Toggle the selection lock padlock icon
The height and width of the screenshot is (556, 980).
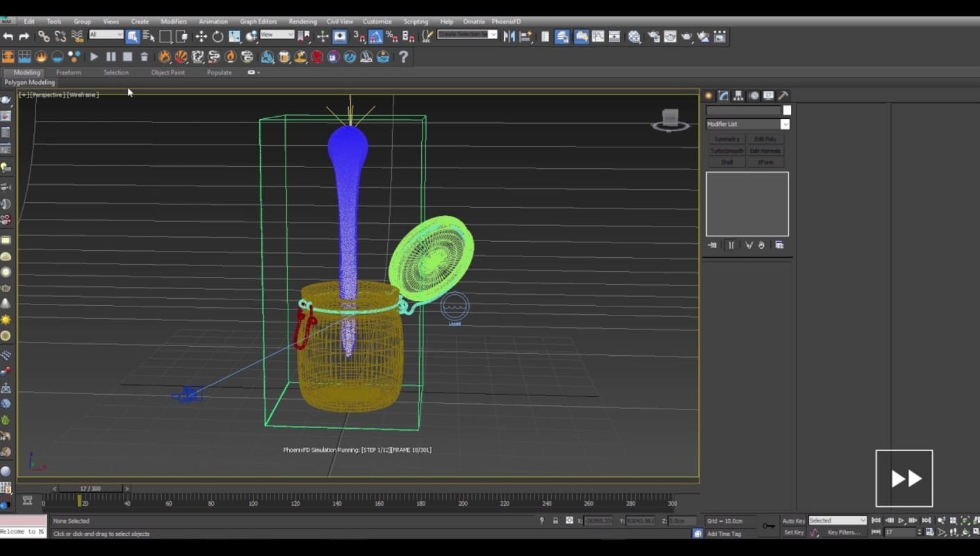[555, 521]
